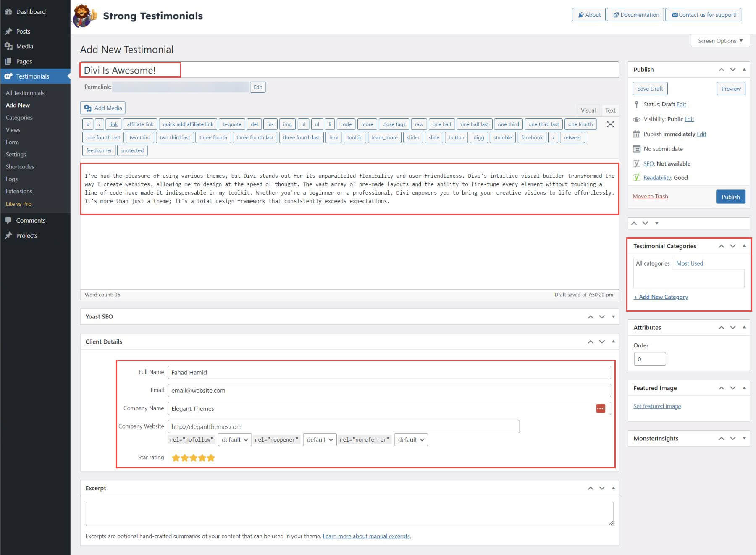This screenshot has height=555, width=756.
Task: Open the Most Used categories tab
Action: point(689,263)
